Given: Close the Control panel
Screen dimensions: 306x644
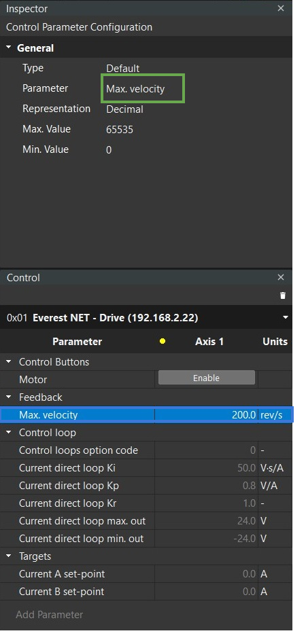Looking at the screenshot, I should point(281,277).
